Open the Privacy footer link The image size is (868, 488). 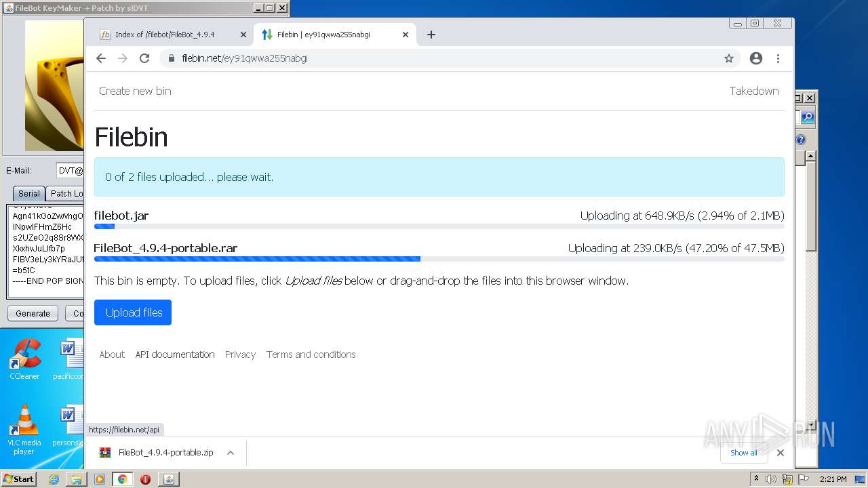click(x=240, y=354)
